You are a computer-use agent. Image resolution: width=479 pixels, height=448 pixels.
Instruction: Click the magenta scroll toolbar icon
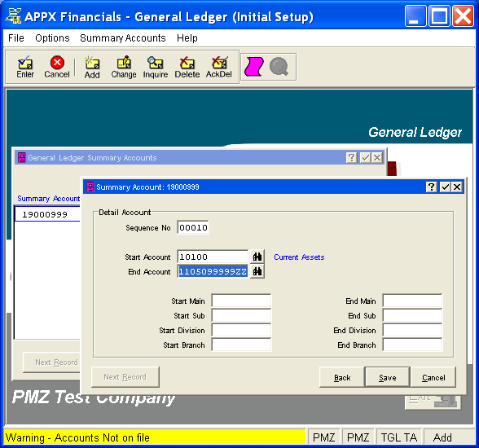click(253, 67)
